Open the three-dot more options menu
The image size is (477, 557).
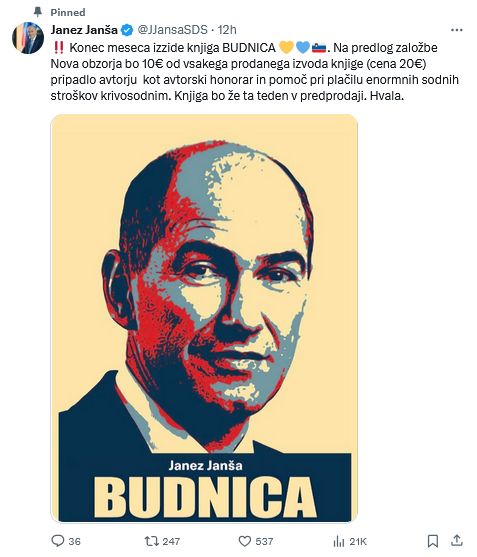point(456,30)
